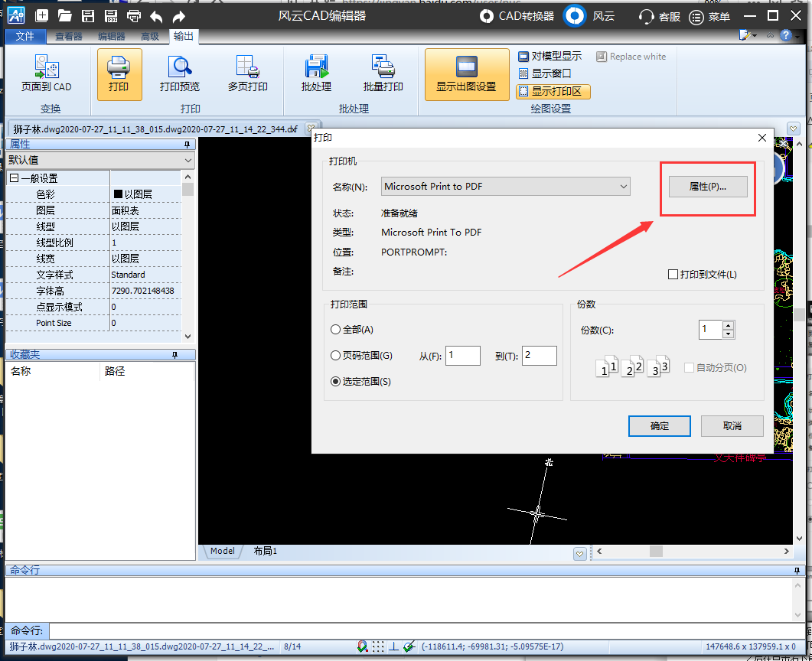Image resolution: width=812 pixels, height=661 pixels.
Task: Click the 页面到 CAD conversion tool
Action: (46, 74)
